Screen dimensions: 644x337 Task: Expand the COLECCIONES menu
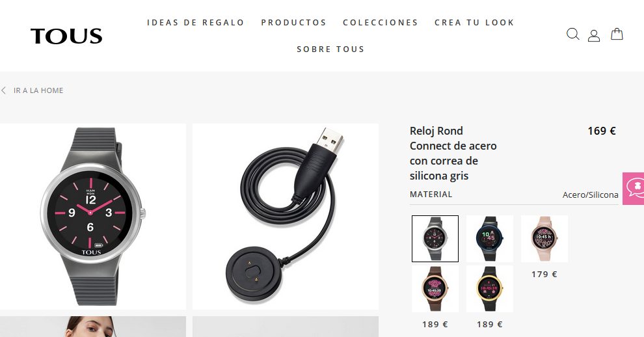click(381, 23)
